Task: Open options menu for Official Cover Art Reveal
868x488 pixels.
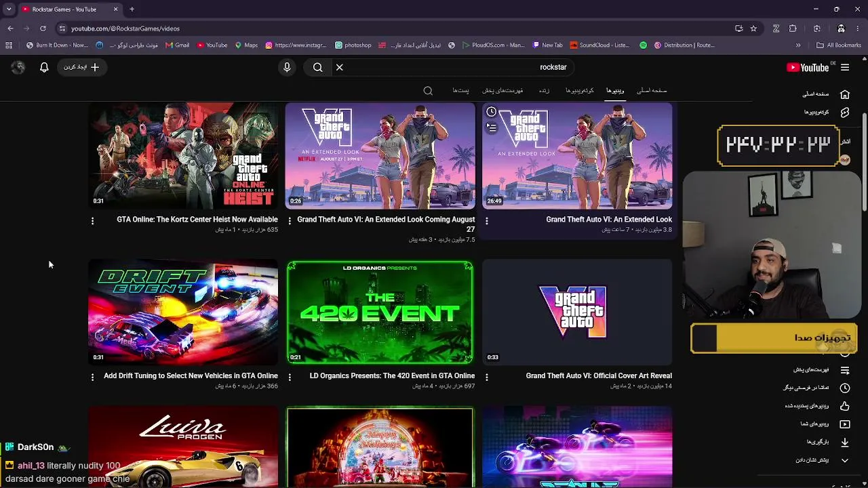Action: tap(486, 377)
